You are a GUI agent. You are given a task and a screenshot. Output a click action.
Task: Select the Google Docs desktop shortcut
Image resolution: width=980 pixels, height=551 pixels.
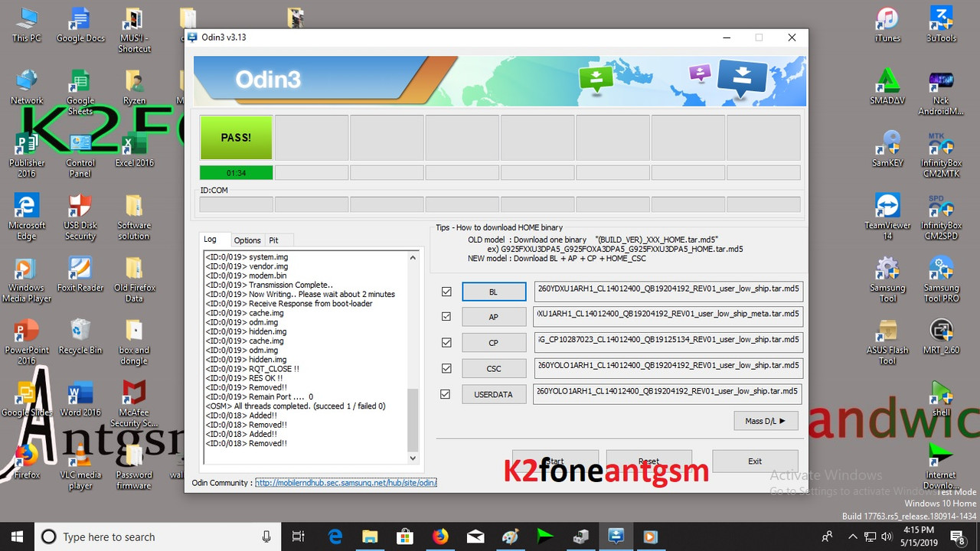pyautogui.click(x=80, y=24)
